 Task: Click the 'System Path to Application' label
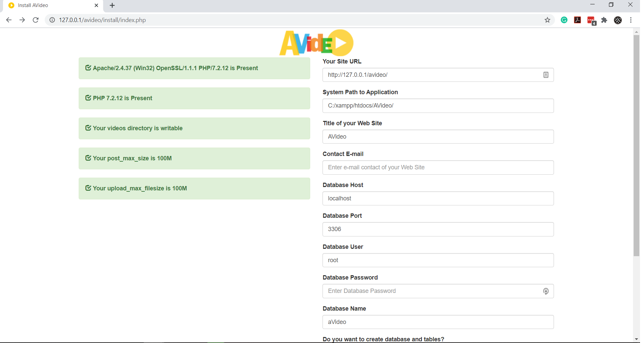tap(360, 92)
